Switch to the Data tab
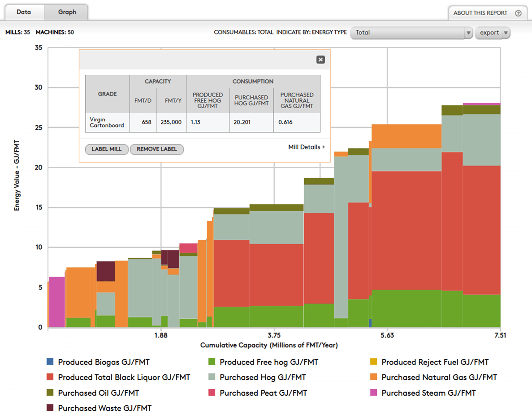532x415 pixels. [24, 12]
